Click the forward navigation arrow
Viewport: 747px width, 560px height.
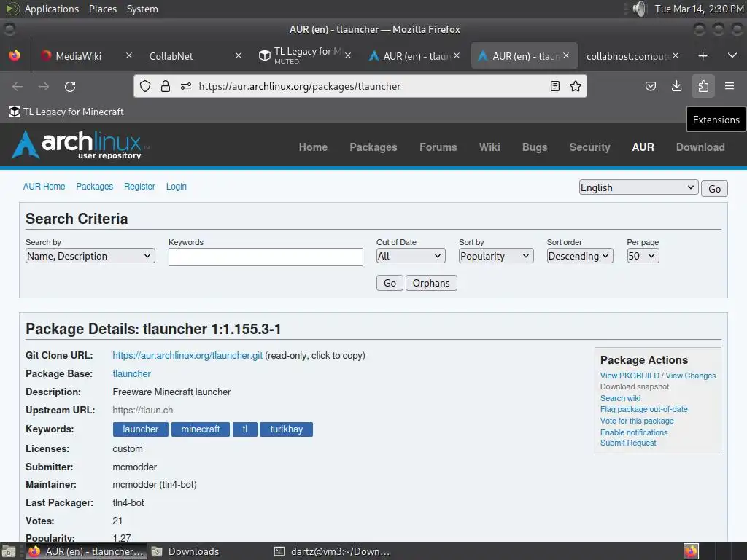coord(43,86)
